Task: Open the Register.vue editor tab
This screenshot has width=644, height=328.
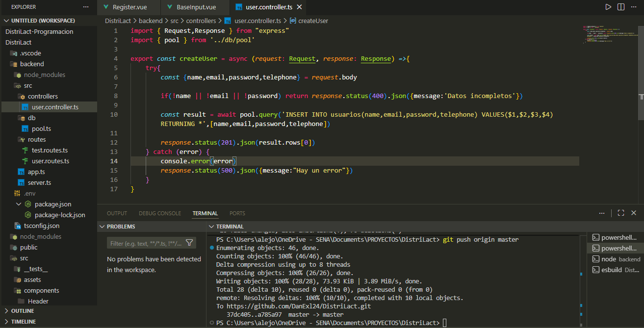Action: [x=129, y=7]
